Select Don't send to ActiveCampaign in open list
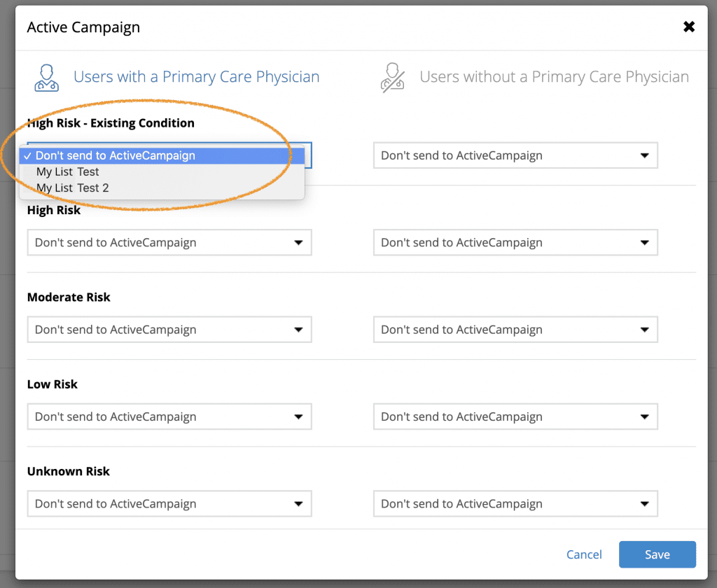Screen dimensions: 717x588 point(162,155)
